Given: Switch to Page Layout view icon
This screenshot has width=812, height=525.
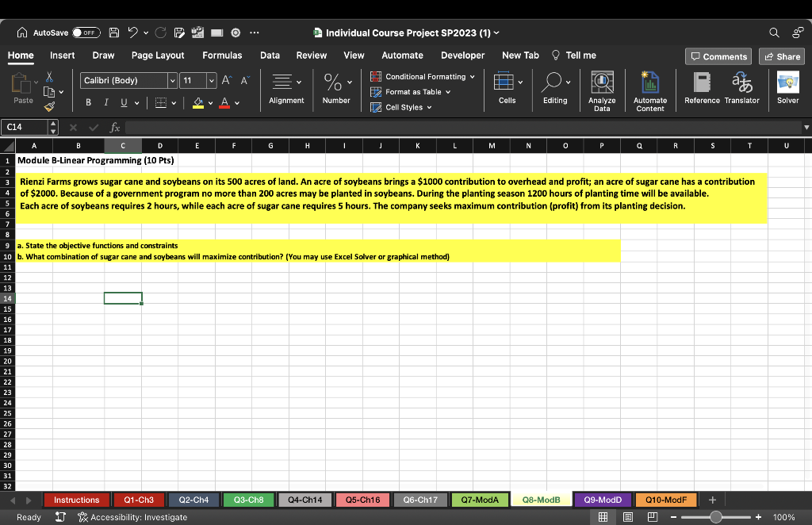Looking at the screenshot, I should pos(628,517).
